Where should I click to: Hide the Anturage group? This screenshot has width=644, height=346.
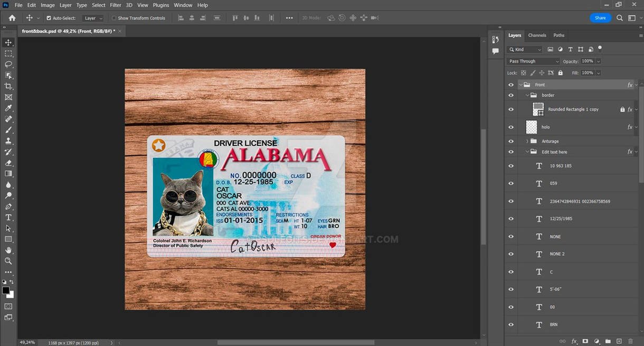tap(510, 141)
